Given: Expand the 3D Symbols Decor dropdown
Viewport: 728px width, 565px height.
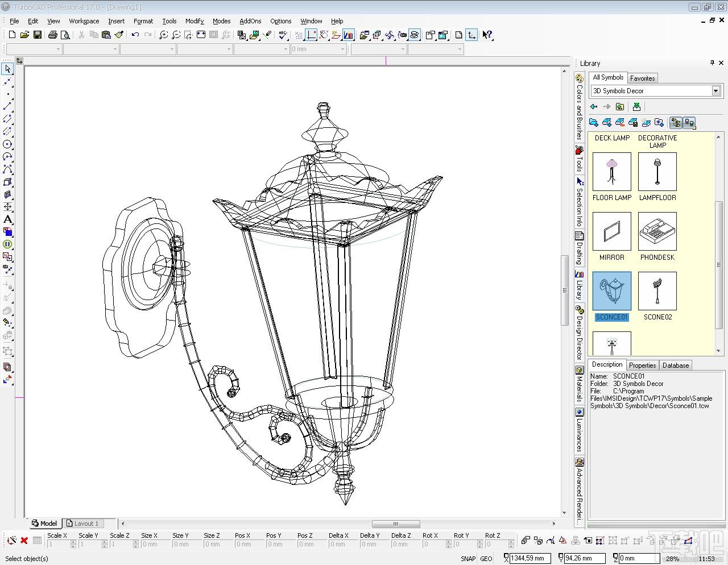Looking at the screenshot, I should coord(715,91).
